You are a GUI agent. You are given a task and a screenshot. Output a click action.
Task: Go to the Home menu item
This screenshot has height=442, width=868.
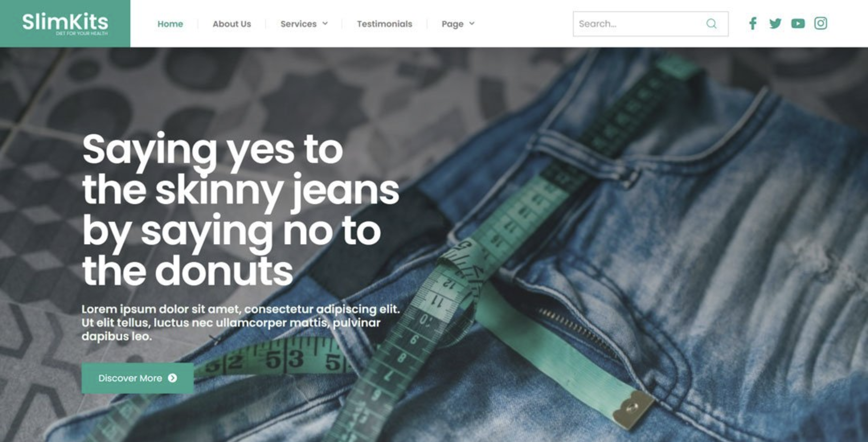170,24
